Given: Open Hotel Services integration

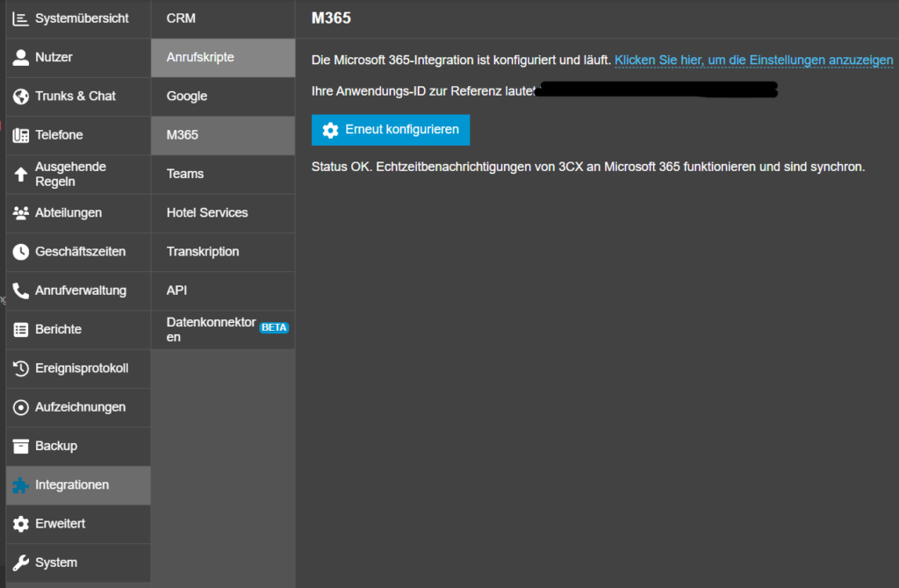Looking at the screenshot, I should [x=223, y=213].
